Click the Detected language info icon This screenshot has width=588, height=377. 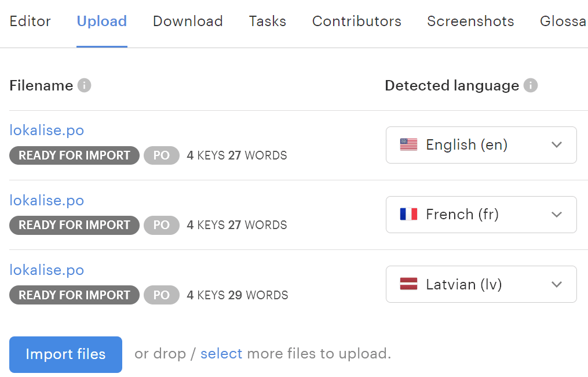[530, 86]
